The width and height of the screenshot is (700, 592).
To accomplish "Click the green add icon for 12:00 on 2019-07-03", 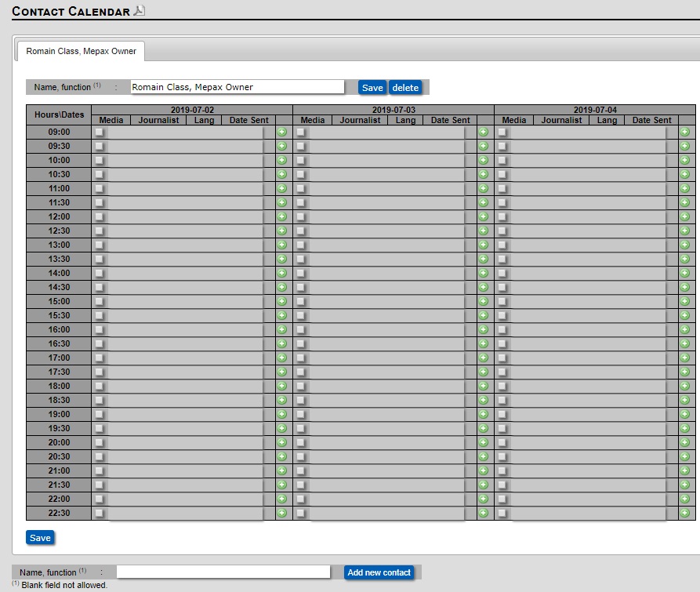I will pos(484,216).
